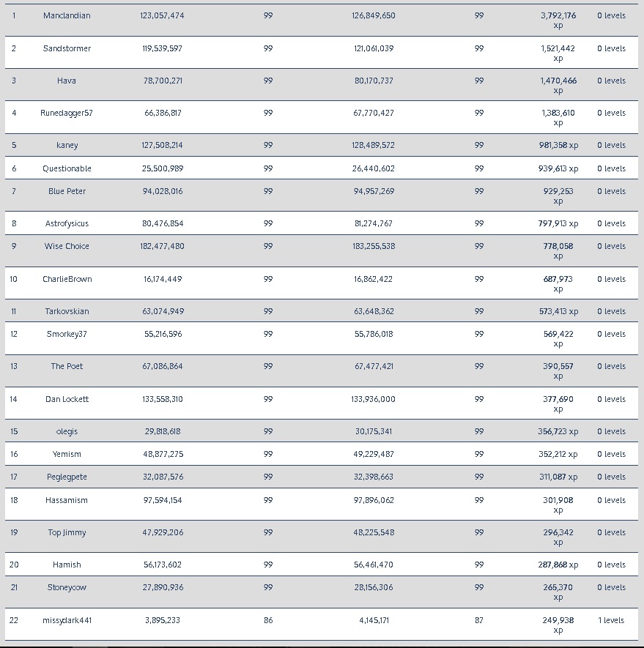
Task: Click the 3,792,176 xp gain cell
Action: [x=558, y=20]
